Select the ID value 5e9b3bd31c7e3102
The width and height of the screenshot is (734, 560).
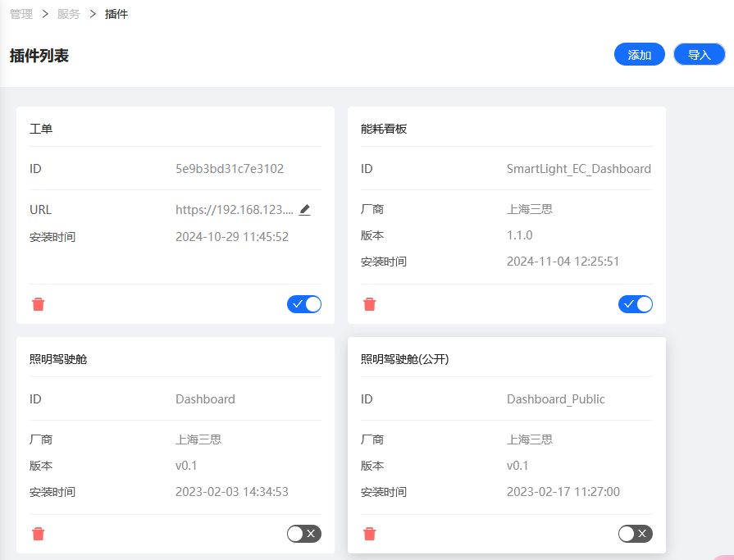(x=230, y=168)
